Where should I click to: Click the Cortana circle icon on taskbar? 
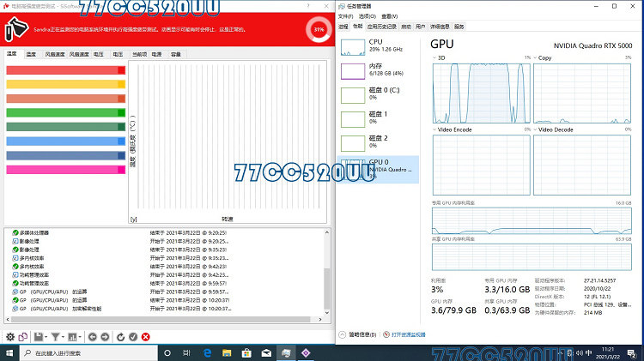coord(167,352)
